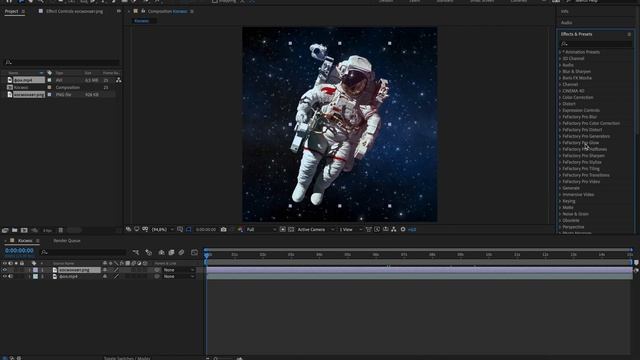Viewport: 640px width, 360px height.
Task: Click current time display 0:00:00:00 in timeline
Action: tap(19, 251)
